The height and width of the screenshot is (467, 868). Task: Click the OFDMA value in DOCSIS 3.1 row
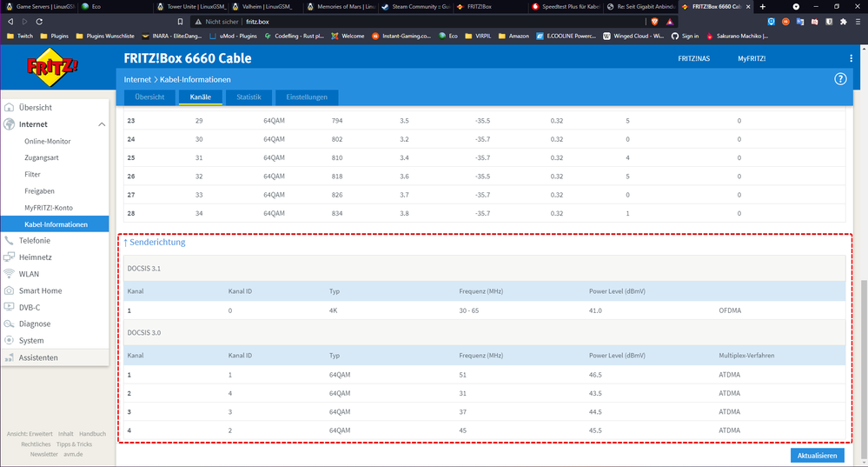[730, 310]
